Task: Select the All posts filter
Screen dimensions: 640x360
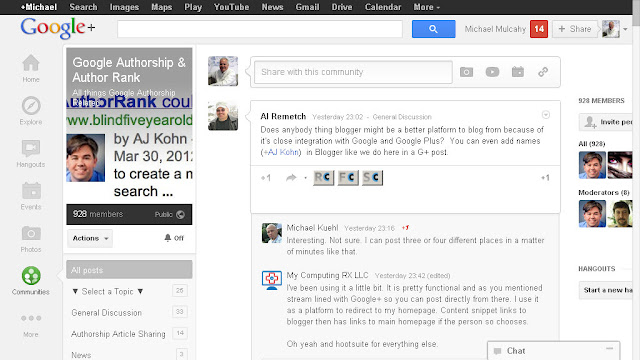Action: click(129, 270)
